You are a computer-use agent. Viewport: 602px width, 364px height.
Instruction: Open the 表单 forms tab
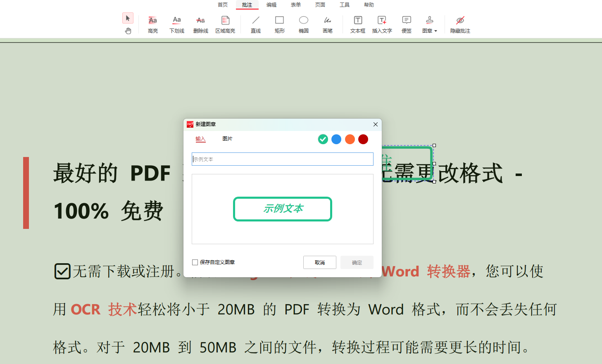tap(296, 5)
